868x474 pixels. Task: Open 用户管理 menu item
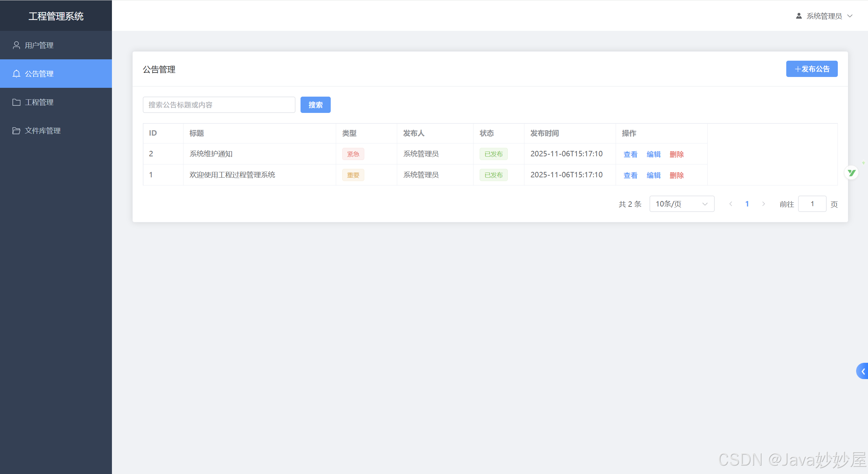click(x=56, y=45)
